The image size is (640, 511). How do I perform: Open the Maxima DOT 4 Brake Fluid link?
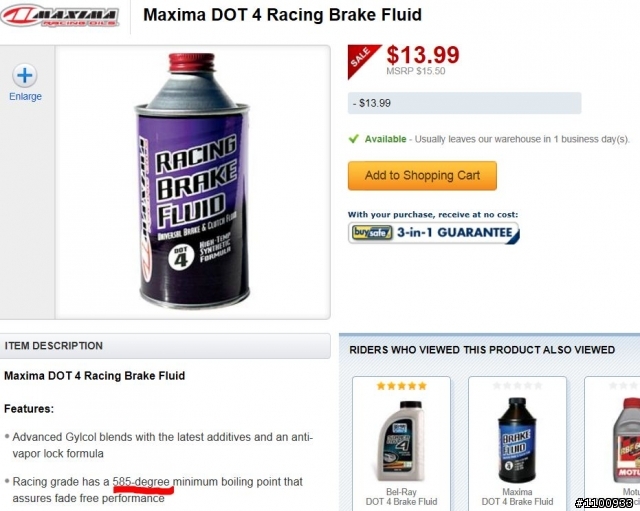pyautogui.click(x=517, y=497)
